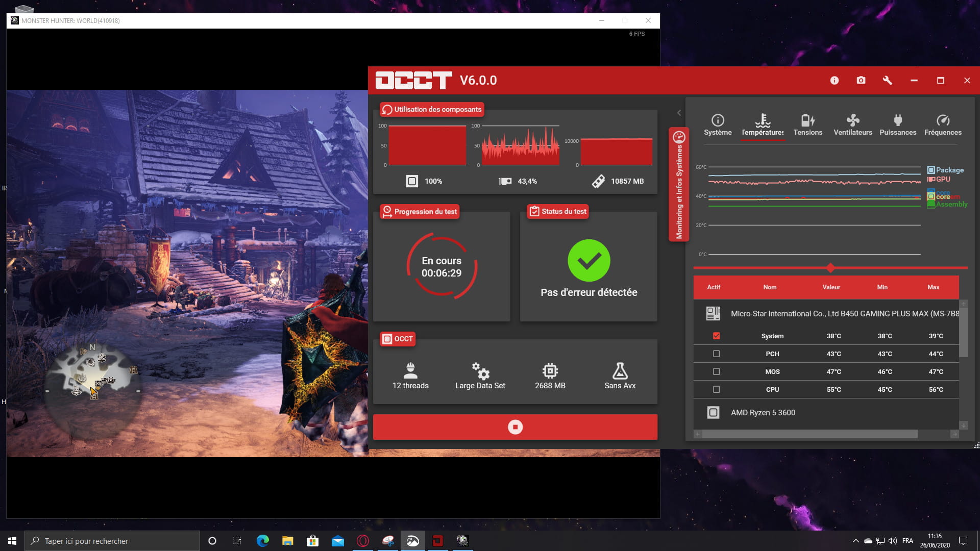The width and height of the screenshot is (980, 551).
Task: Stop the running OCCT test
Action: click(x=515, y=427)
